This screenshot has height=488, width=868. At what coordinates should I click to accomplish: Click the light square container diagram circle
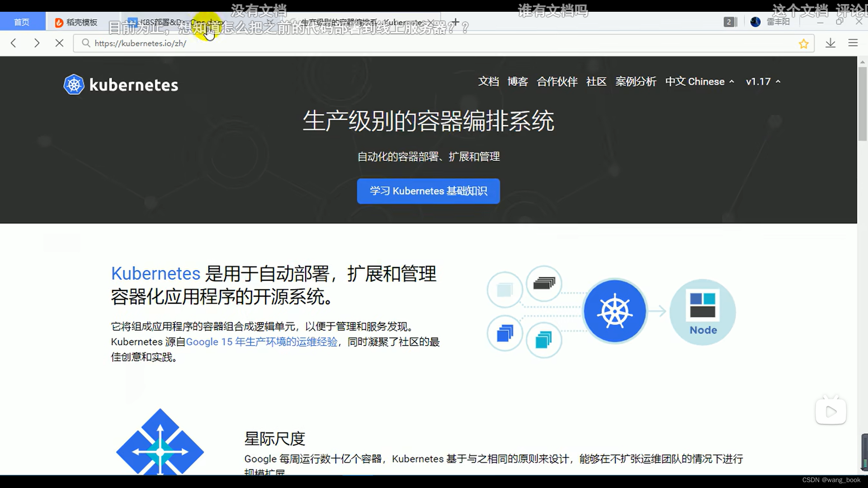[x=505, y=290]
